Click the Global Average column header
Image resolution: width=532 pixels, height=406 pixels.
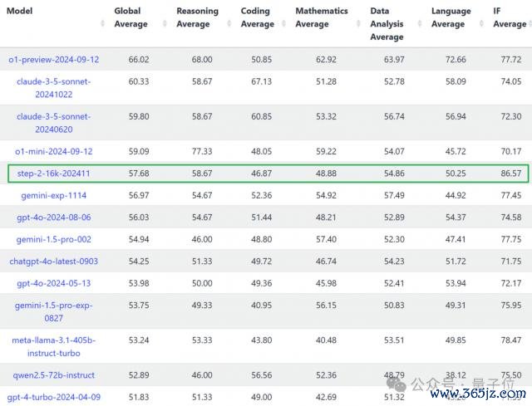tap(131, 17)
